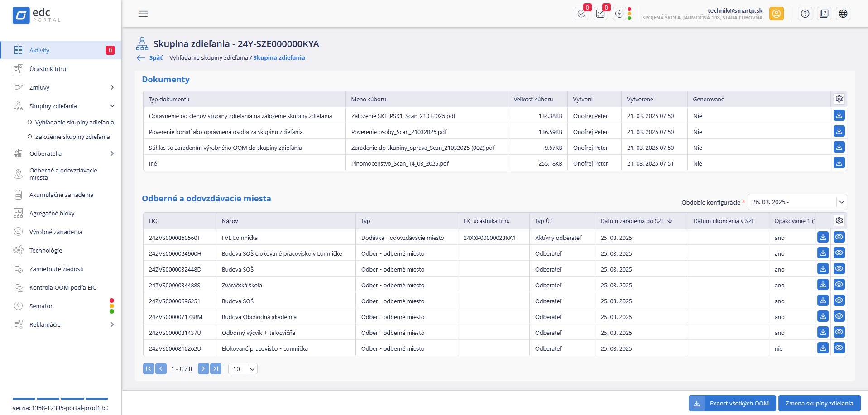Image resolution: width=868 pixels, height=415 pixels.
Task: Download Zaradenie do skupiny_oprava_Scan file
Action: tap(839, 147)
